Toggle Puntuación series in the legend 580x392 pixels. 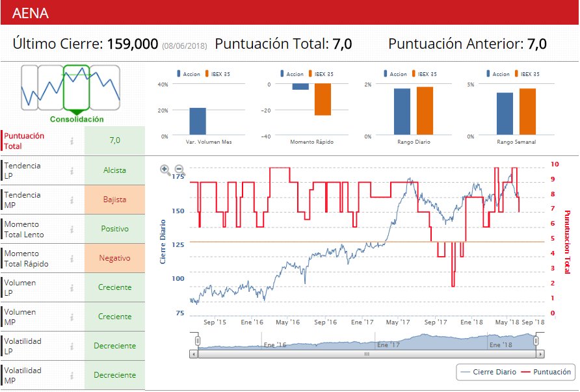(x=546, y=372)
